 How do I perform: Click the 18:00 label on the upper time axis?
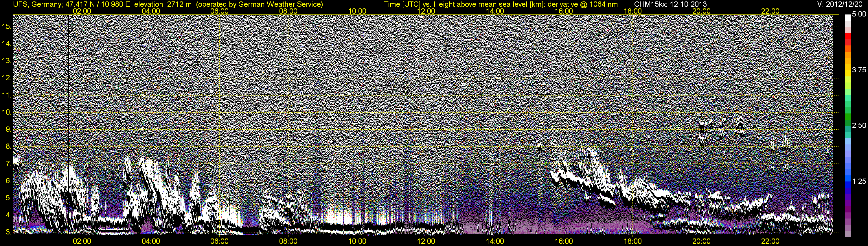[633, 11]
